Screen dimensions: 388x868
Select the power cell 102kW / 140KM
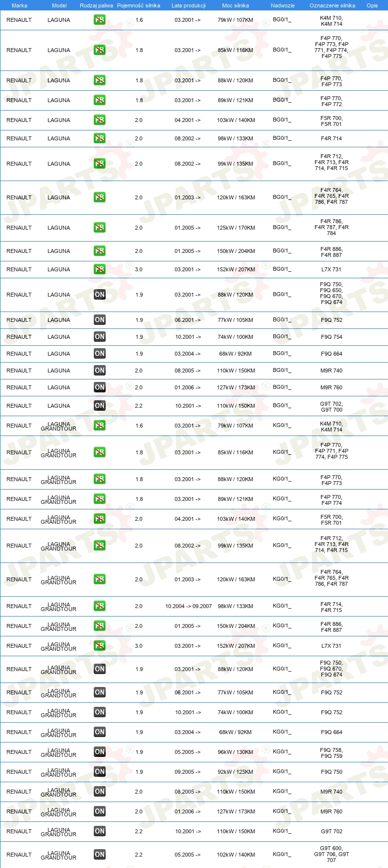(x=236, y=855)
